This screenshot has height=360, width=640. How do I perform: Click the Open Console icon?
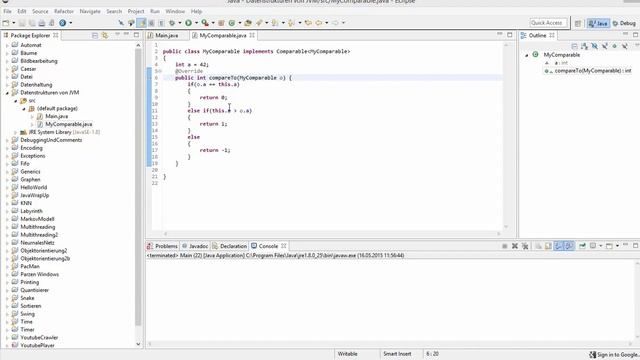[x=609, y=246]
